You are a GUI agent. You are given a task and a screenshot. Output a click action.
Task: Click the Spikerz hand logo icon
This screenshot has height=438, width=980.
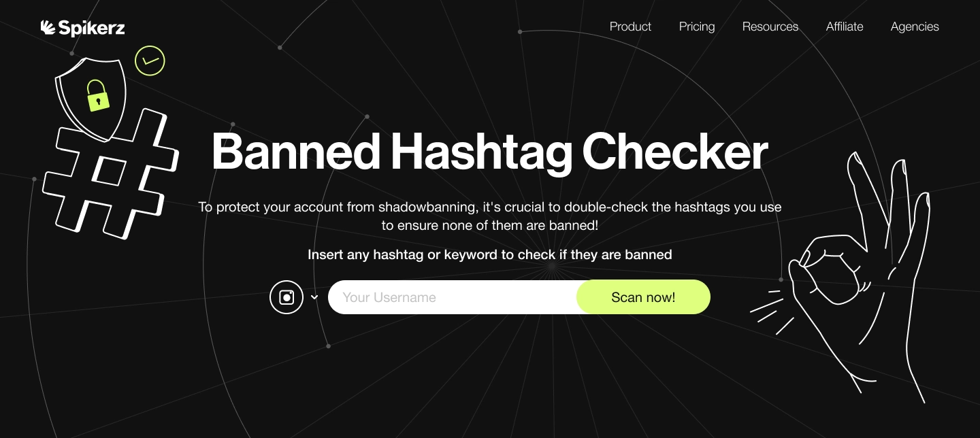47,27
